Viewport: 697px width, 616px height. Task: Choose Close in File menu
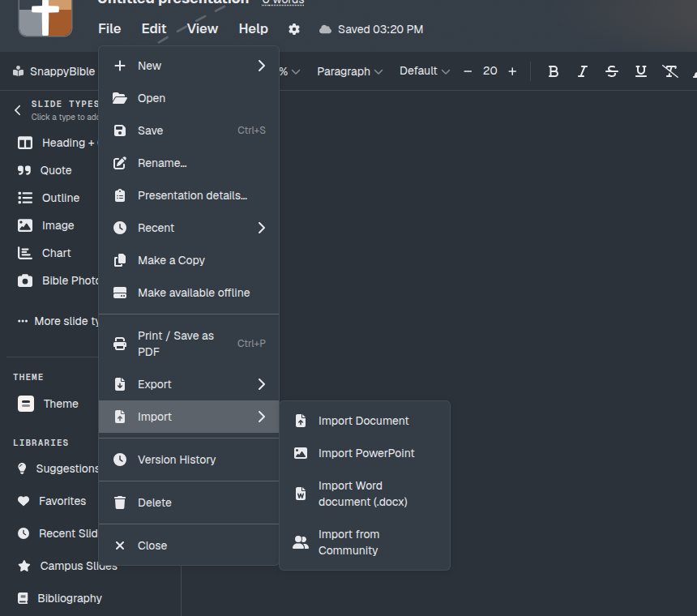[189, 545]
